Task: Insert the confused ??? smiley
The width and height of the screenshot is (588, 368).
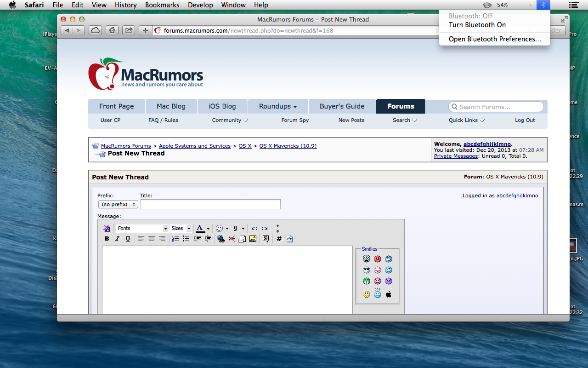Action: 378,293
